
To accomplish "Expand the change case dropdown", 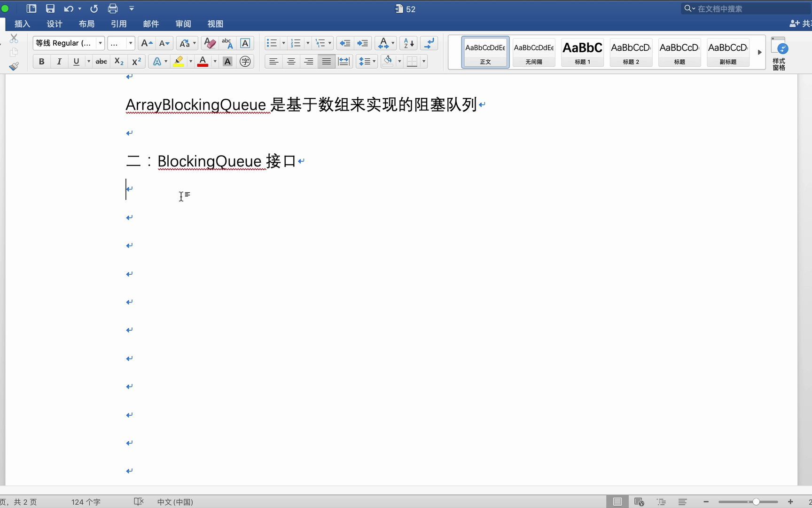I will click(x=194, y=43).
